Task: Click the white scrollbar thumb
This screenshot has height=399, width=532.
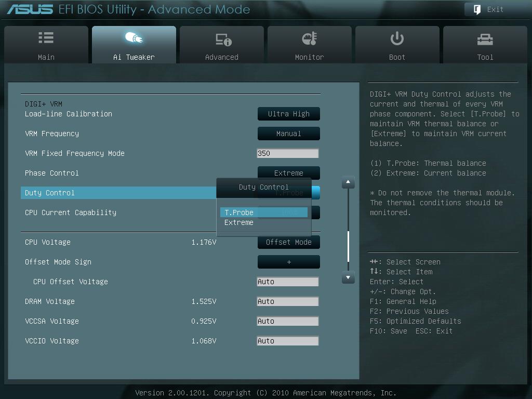Action: pyautogui.click(x=348, y=246)
